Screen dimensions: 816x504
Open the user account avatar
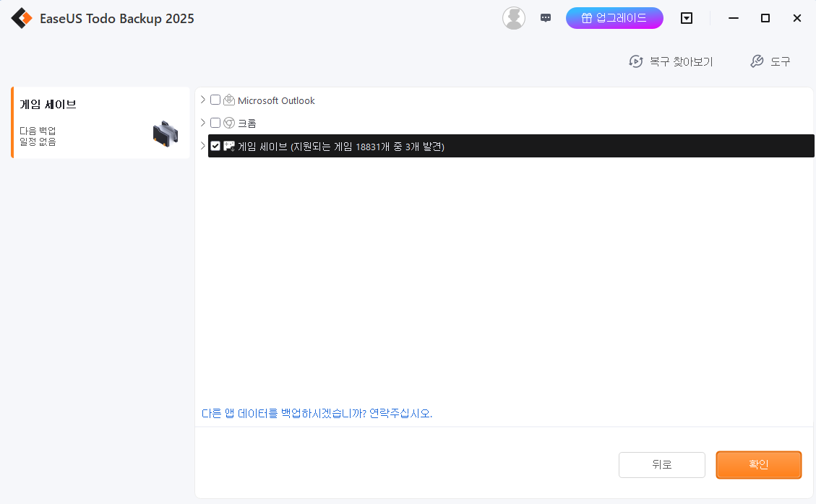[x=513, y=18]
